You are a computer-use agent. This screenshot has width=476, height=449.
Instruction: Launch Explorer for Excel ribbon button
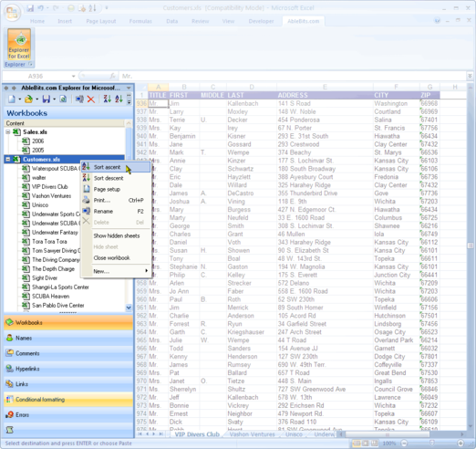tap(19, 44)
